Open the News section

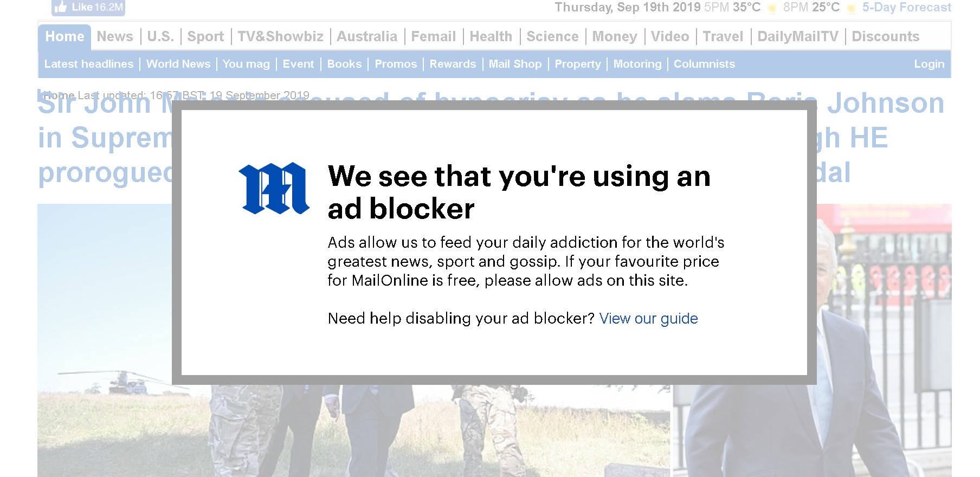tap(115, 36)
